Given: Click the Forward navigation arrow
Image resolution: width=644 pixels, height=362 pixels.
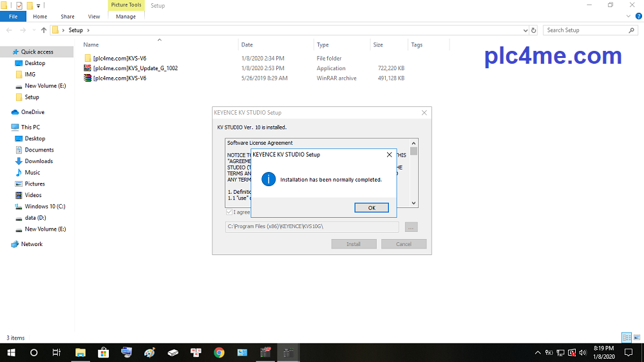Looking at the screenshot, I should tap(23, 30).
